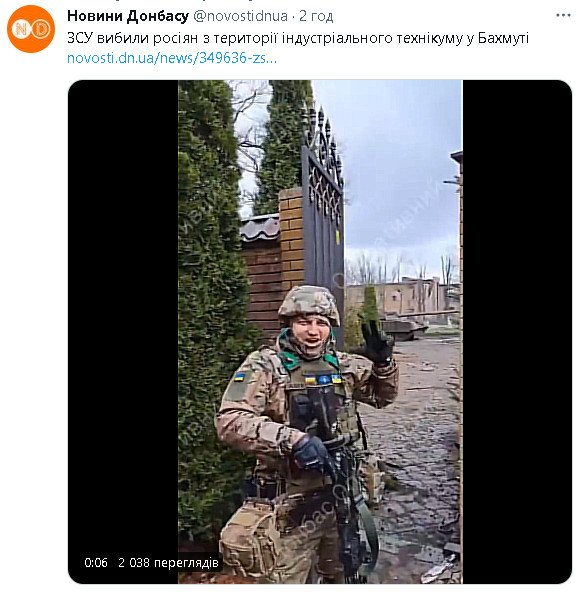Open the orange ND profile avatar
Screen dimensions: 577x594
(x=31, y=29)
